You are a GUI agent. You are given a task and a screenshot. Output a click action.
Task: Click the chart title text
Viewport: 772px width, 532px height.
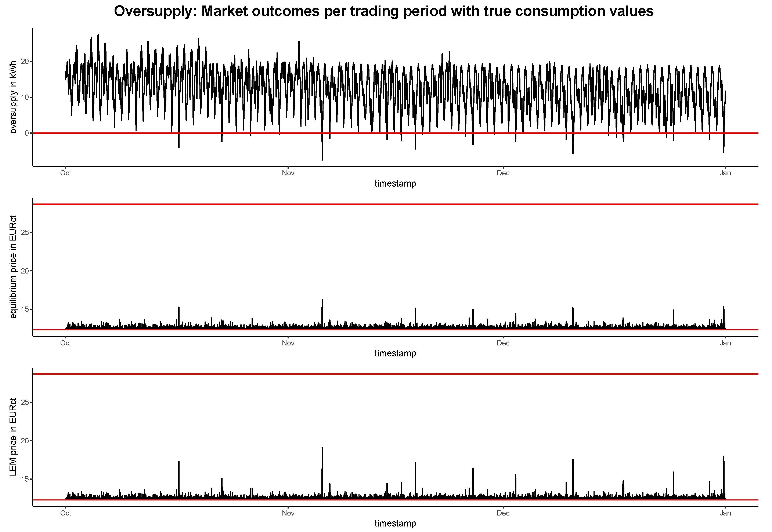[x=384, y=11]
